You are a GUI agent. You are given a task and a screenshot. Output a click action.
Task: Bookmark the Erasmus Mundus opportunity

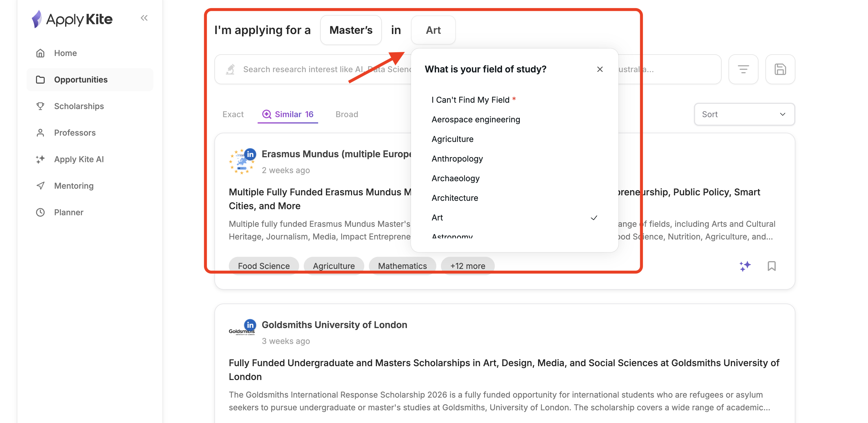coord(771,266)
